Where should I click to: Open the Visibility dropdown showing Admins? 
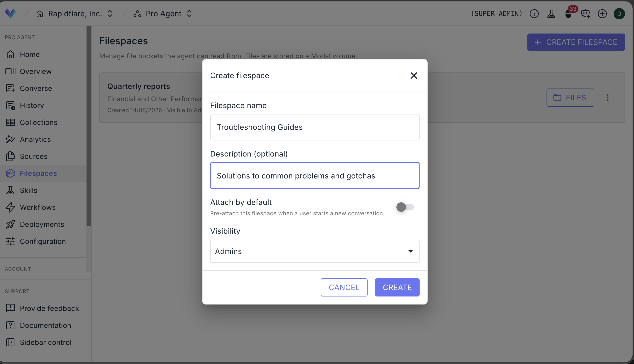[x=315, y=251]
